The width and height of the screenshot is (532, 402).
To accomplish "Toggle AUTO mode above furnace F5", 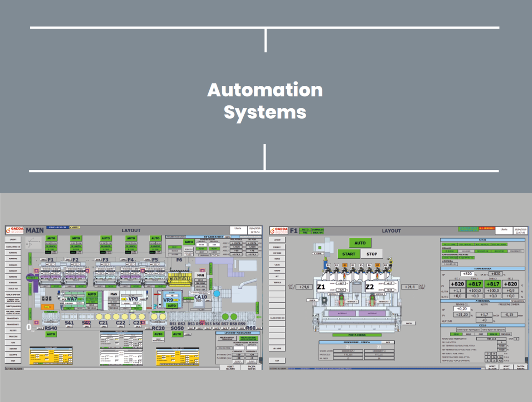I will click(155, 238).
